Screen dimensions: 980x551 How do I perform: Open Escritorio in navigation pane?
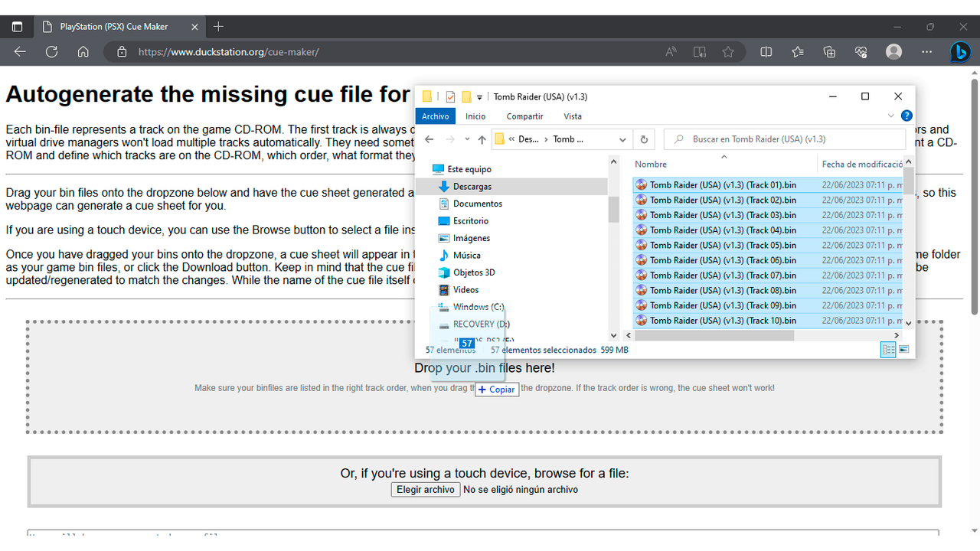[470, 220]
